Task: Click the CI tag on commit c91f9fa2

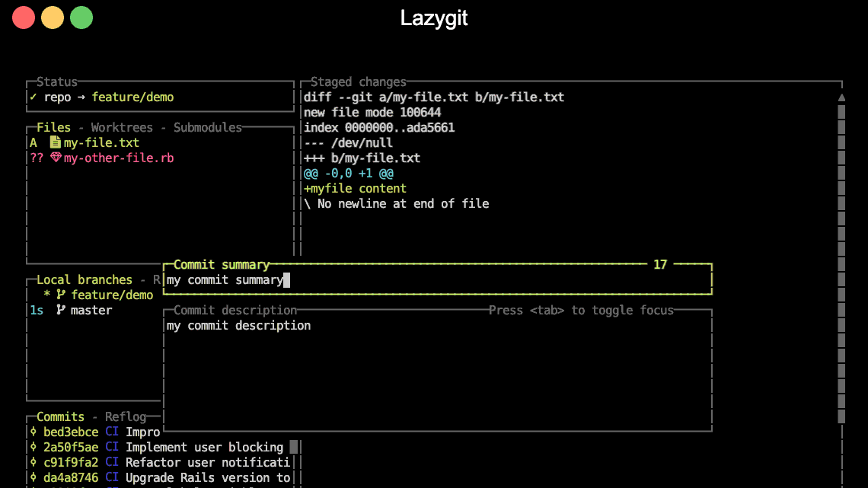Action: pyautogui.click(x=112, y=462)
